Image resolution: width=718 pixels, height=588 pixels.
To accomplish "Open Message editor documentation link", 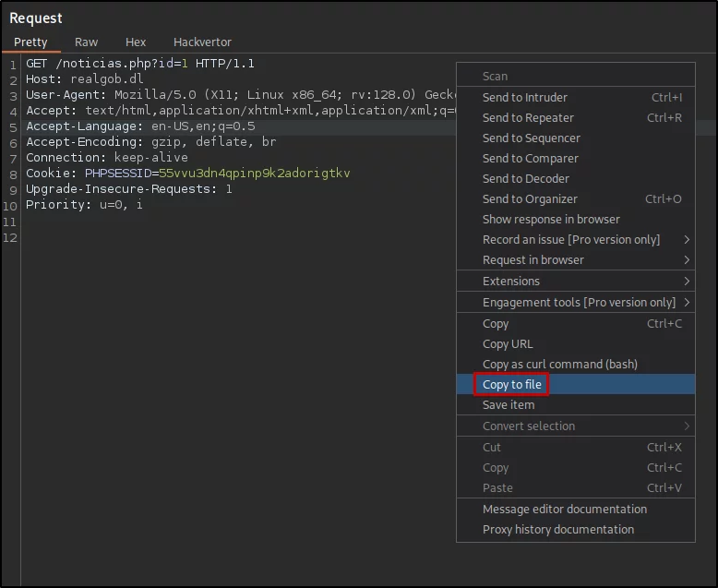I will tap(576, 510).
